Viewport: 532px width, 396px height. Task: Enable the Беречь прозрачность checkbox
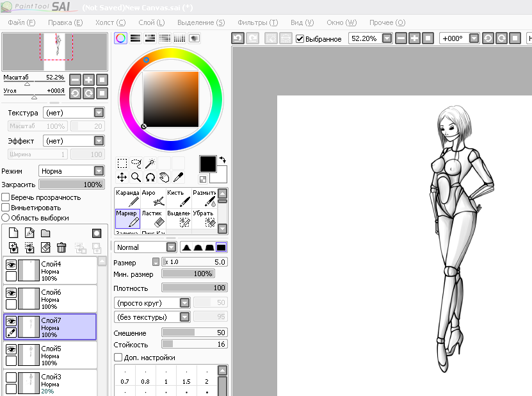[x=6, y=197]
